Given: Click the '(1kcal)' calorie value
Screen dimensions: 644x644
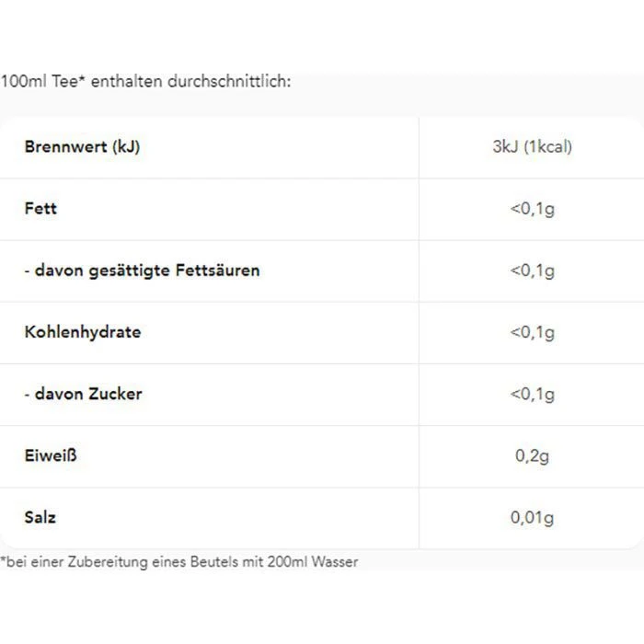Looking at the screenshot, I should point(547,147).
